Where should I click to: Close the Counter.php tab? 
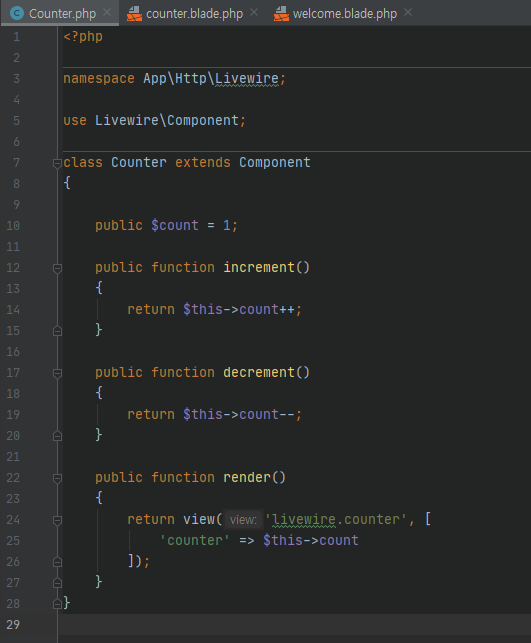(x=107, y=13)
